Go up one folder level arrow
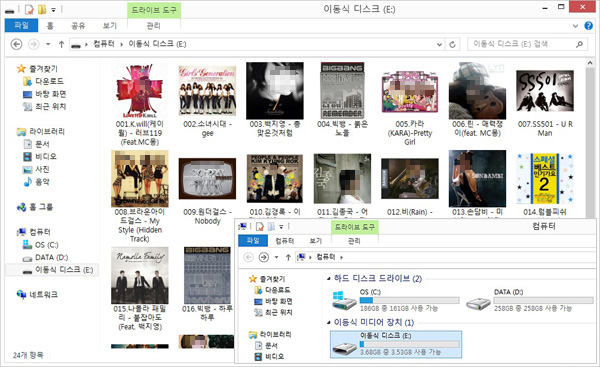600x367 pixels. pyautogui.click(x=61, y=44)
